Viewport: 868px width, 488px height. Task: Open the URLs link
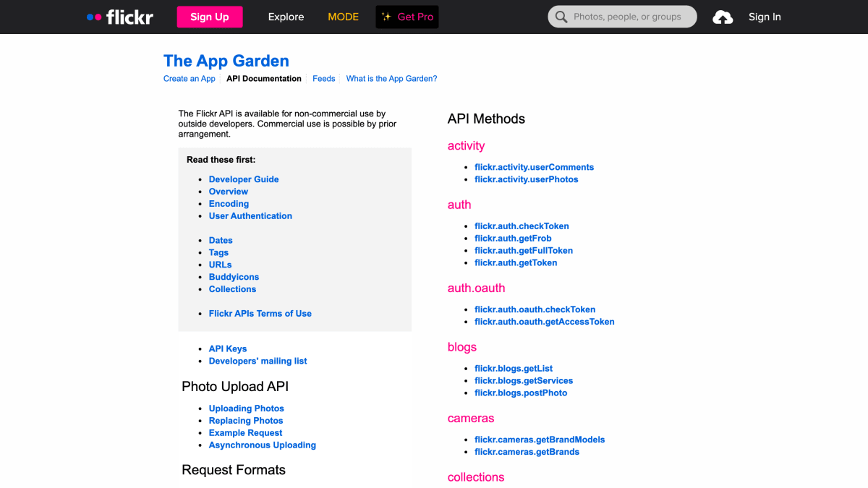(220, 265)
